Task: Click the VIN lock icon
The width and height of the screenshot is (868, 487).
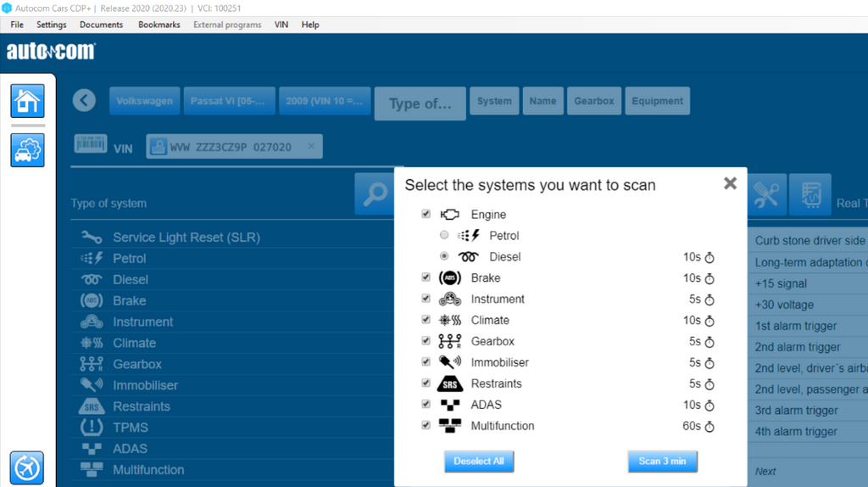Action: (x=158, y=147)
